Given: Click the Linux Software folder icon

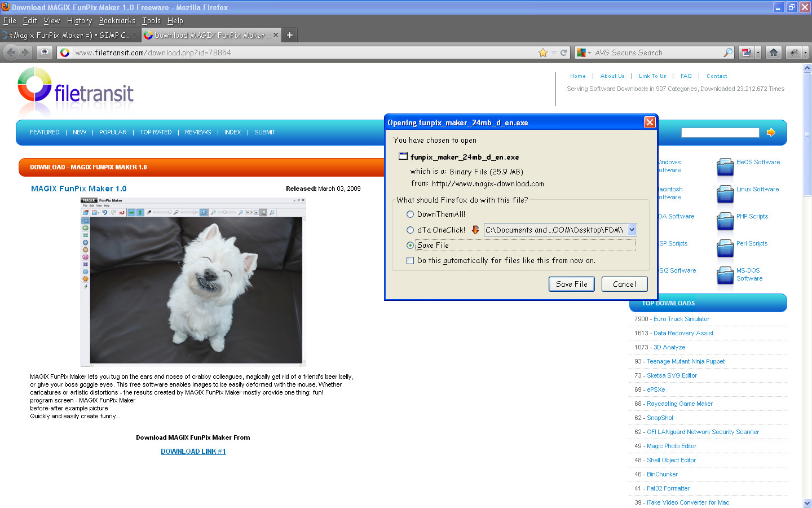Looking at the screenshot, I should tap(725, 194).
